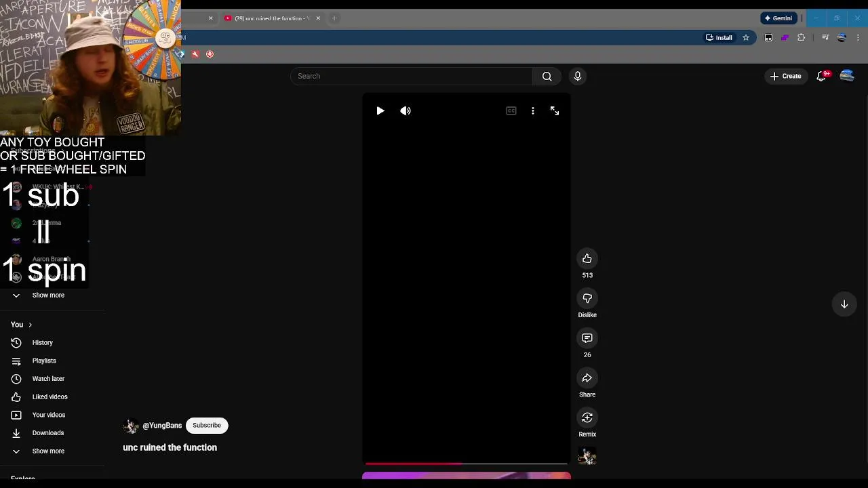Click the YouTube search field
This screenshot has width=868, height=488.
point(412,76)
